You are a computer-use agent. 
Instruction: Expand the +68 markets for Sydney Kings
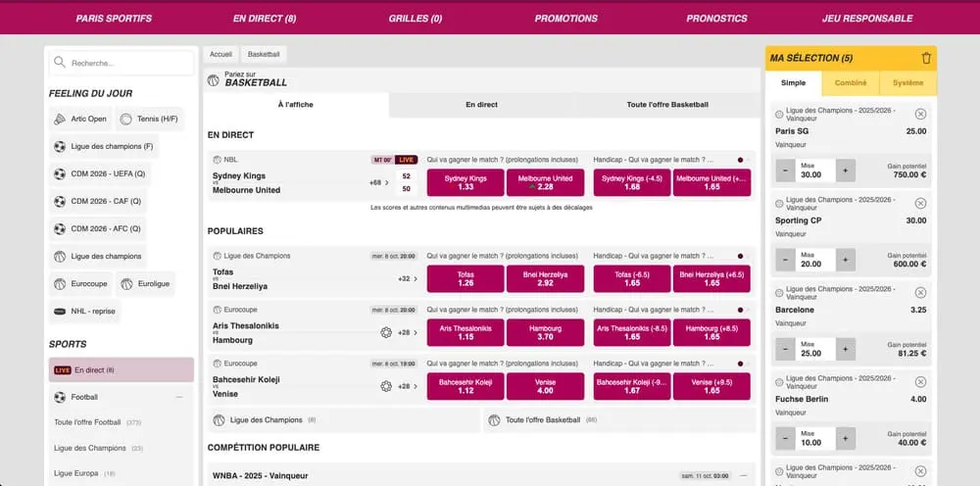380,183
